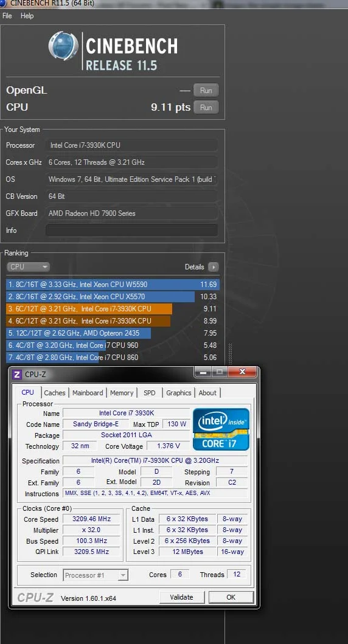Open the Mainboard tab in CPU-Z
The image size is (348, 644).
[88, 393]
